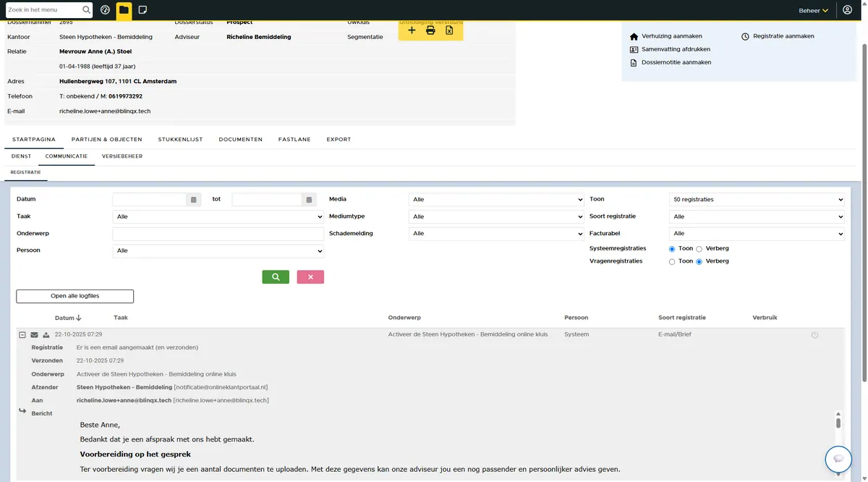Open the sticky note icon in top bar
The image size is (868, 482).
tap(142, 10)
